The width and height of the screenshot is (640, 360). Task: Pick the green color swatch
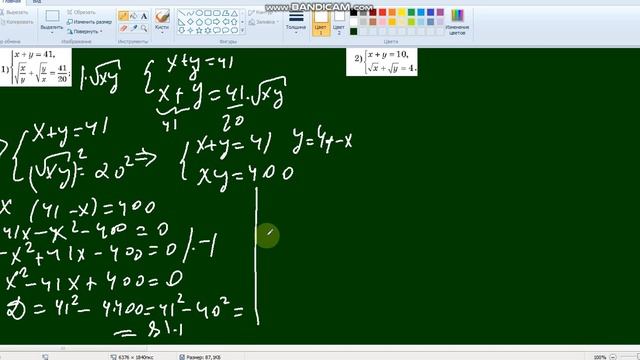(411, 13)
